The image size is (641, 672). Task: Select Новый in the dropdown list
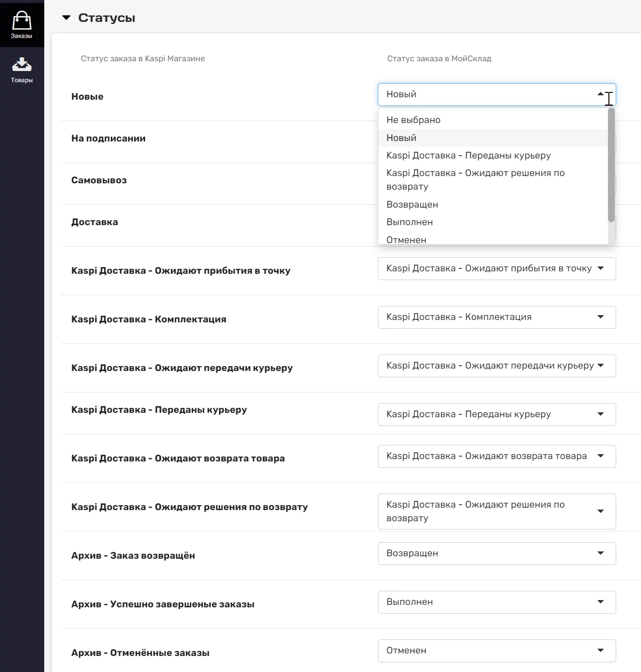(x=493, y=138)
